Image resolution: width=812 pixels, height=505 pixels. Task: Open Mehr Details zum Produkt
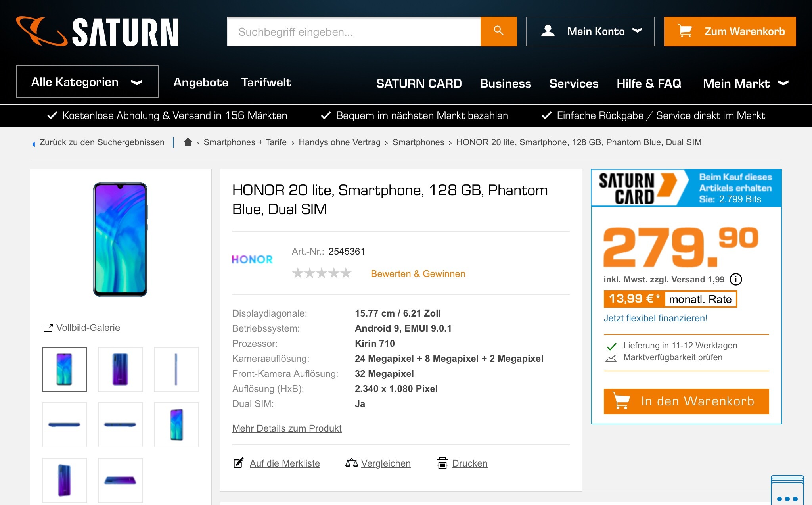[287, 428]
